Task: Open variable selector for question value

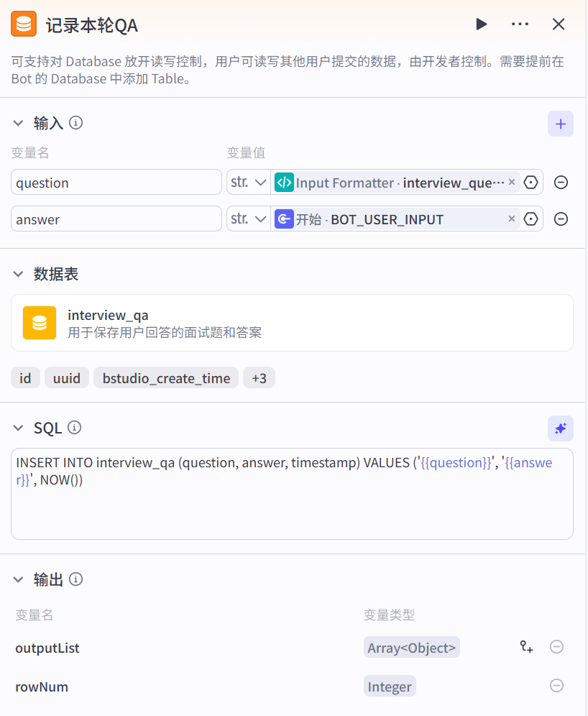Action: (x=530, y=183)
